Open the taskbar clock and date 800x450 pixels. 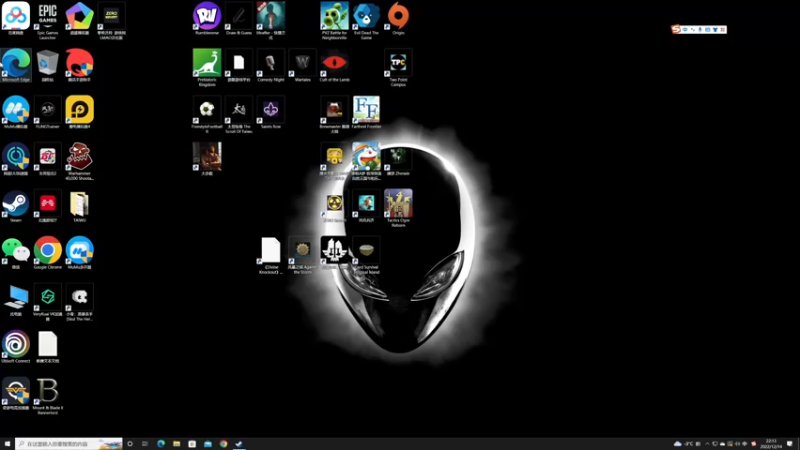(771, 444)
